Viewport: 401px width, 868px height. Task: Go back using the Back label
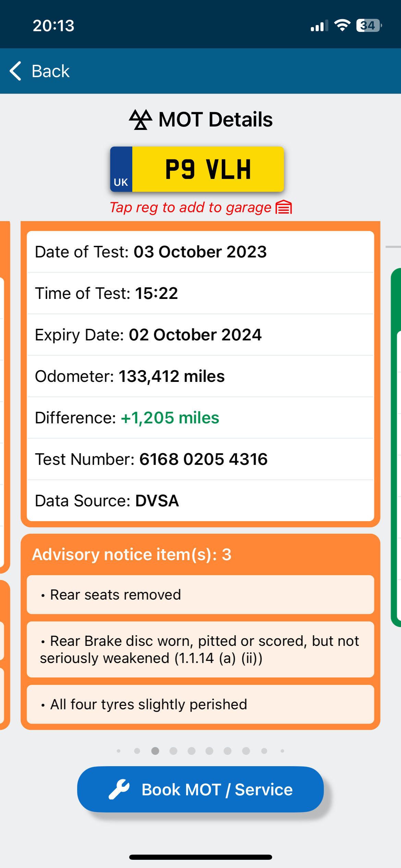click(51, 71)
